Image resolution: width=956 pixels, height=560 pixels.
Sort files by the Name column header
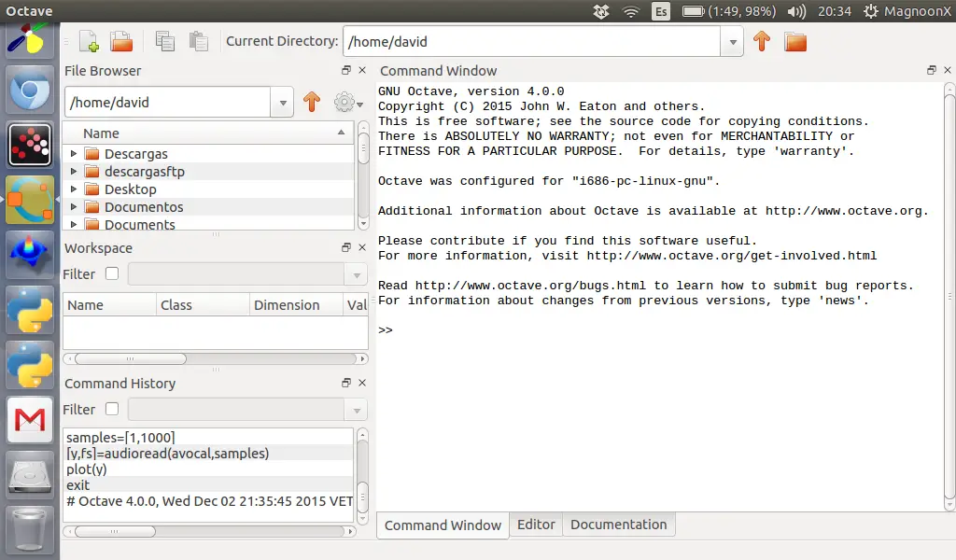208,133
